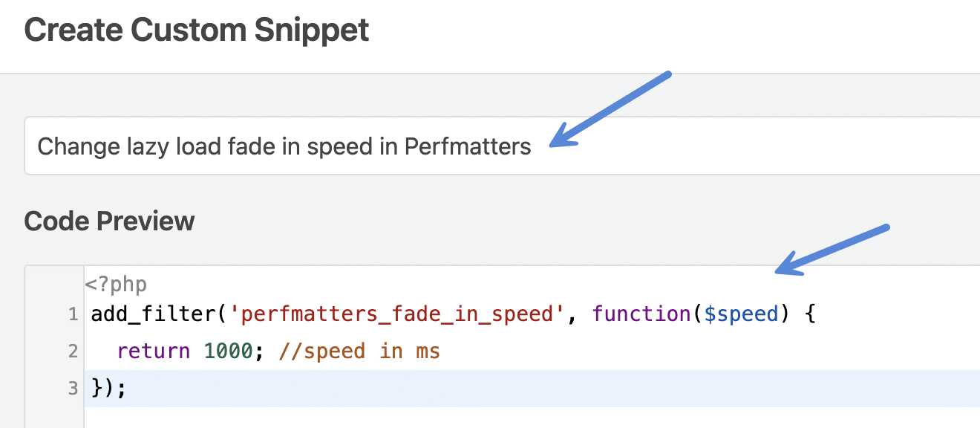
Task: Select the 'Create Custom Snippet' heading
Action: 196,30
